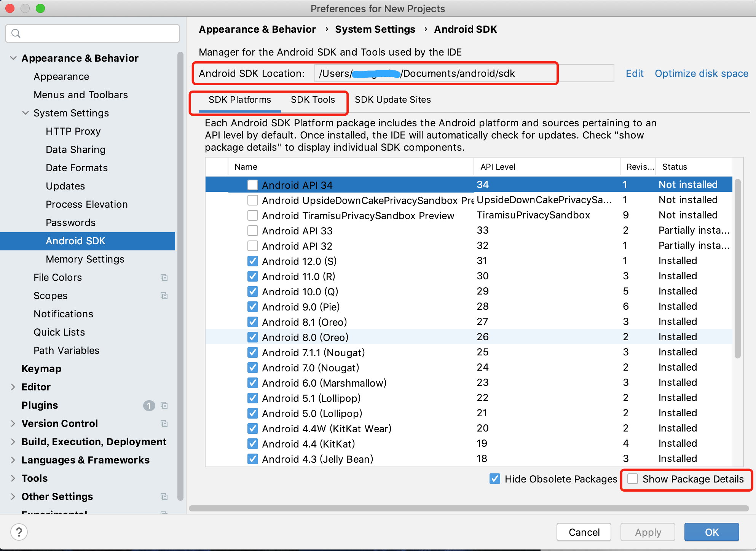Open Process Elevation settings
Screen dimensions: 756x551
pyautogui.click(x=86, y=204)
